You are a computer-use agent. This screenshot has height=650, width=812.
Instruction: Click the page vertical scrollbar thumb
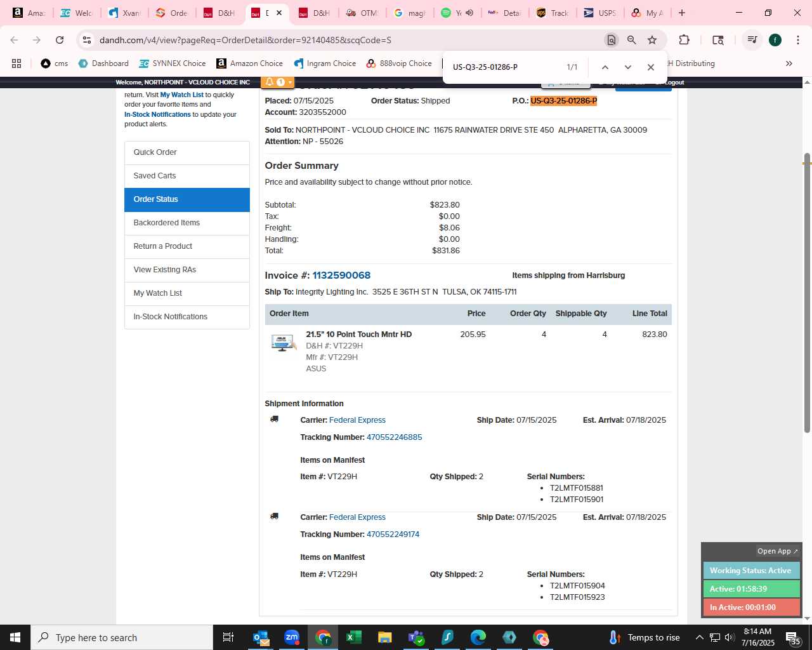pos(807,292)
